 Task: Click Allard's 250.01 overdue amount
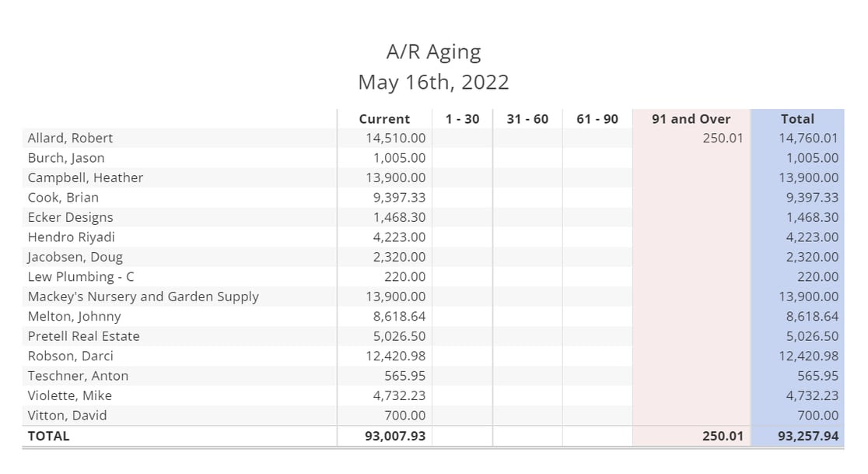click(723, 139)
